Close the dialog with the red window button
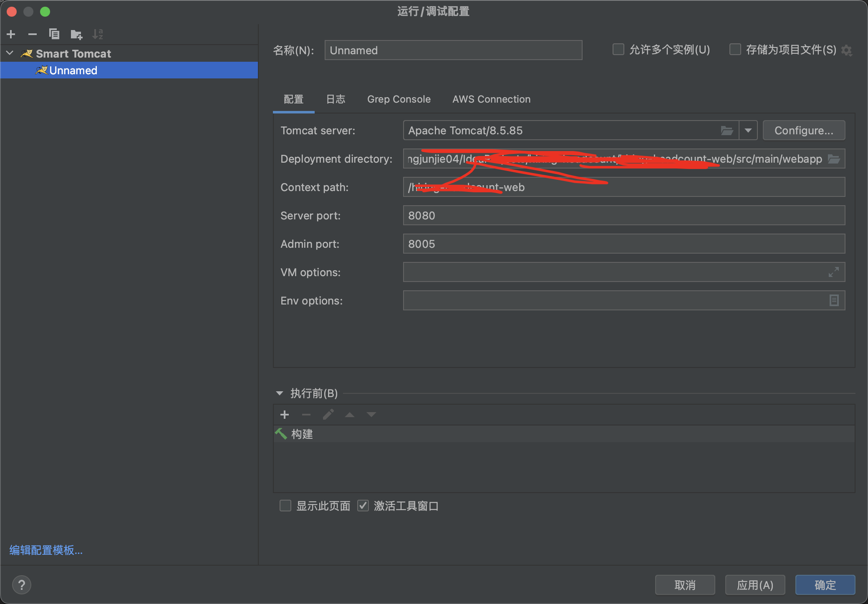Image resolution: width=868 pixels, height=604 pixels. (x=12, y=12)
